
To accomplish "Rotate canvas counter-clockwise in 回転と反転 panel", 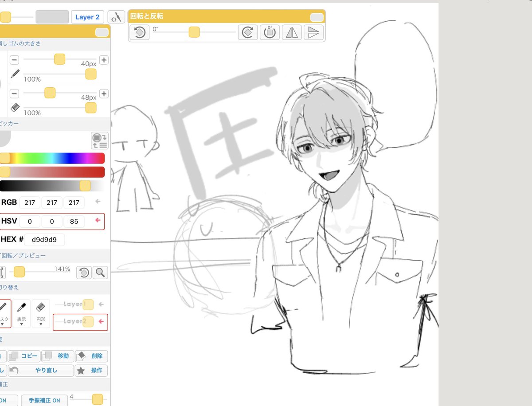I will click(139, 32).
